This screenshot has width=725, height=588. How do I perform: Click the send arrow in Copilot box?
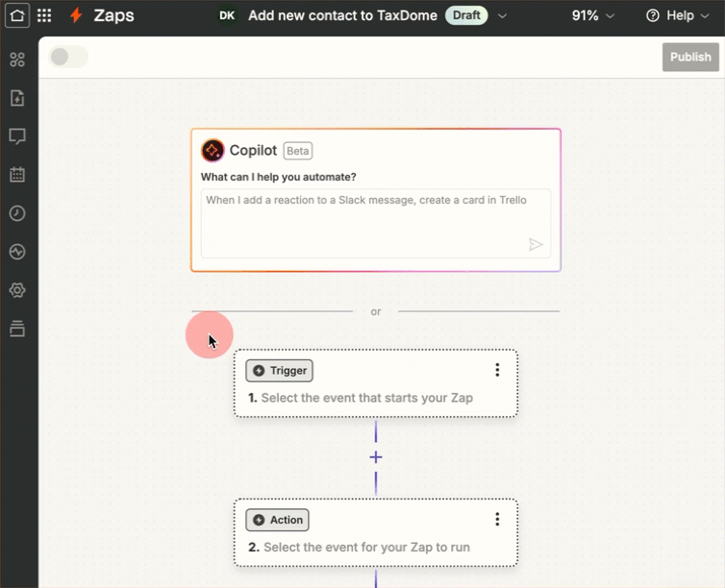(x=536, y=245)
